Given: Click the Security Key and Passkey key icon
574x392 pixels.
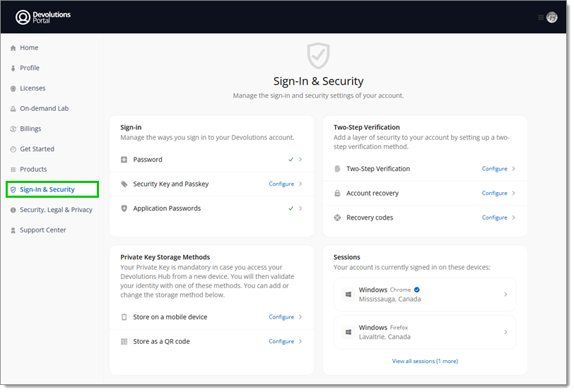Looking at the screenshot, I should [x=124, y=184].
